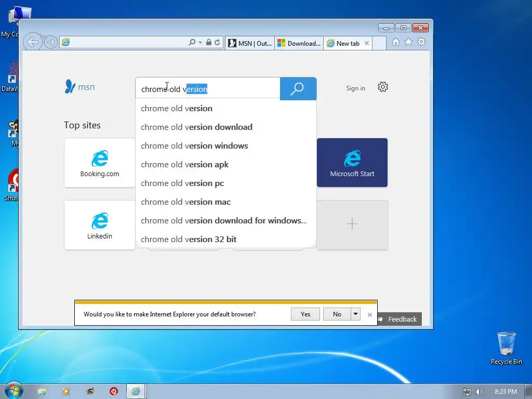Go back using the browser Back arrow
Viewport: 532px width, 399px height.
33,43
